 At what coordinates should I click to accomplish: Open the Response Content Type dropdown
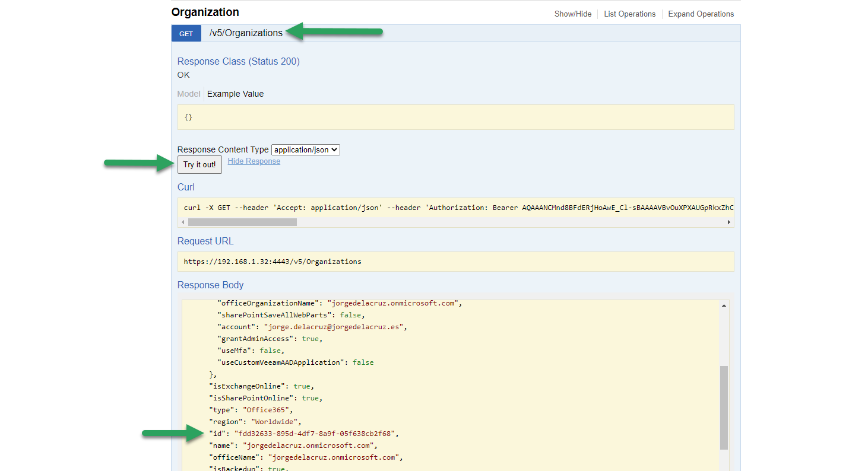[x=306, y=150]
